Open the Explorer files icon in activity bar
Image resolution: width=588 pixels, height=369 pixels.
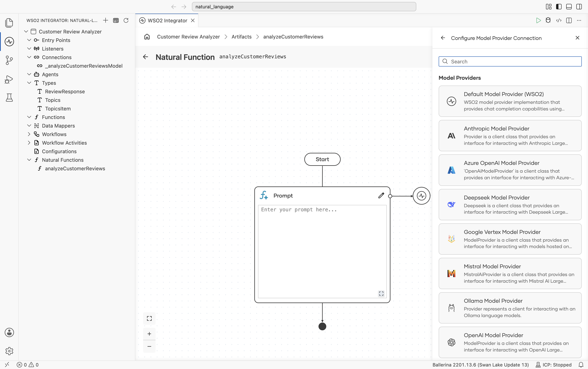click(x=9, y=23)
